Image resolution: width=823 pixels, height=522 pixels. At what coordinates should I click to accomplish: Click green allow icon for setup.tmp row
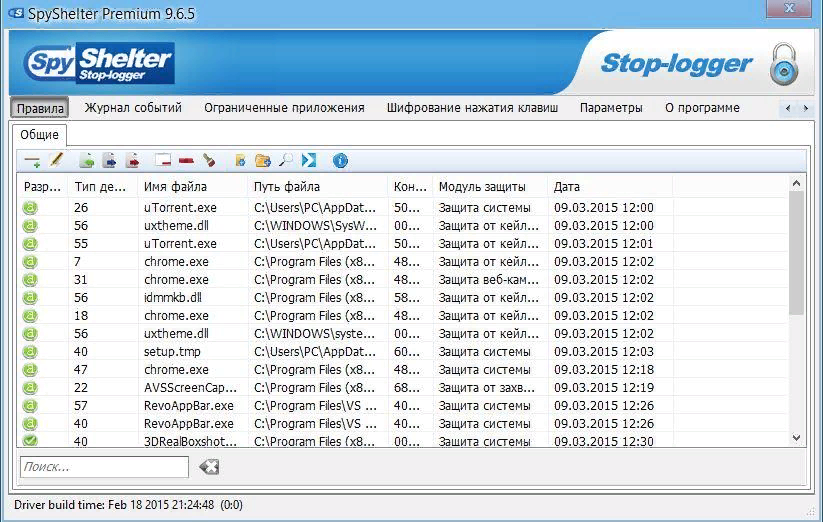point(30,351)
